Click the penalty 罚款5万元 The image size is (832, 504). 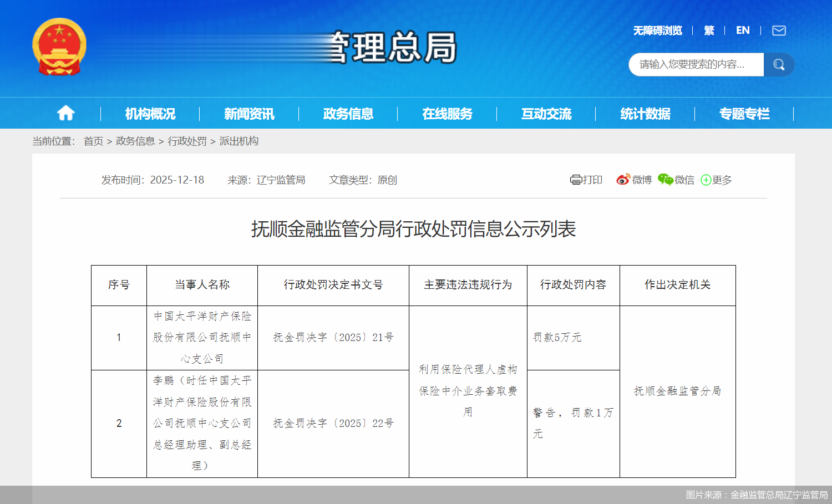coord(557,338)
